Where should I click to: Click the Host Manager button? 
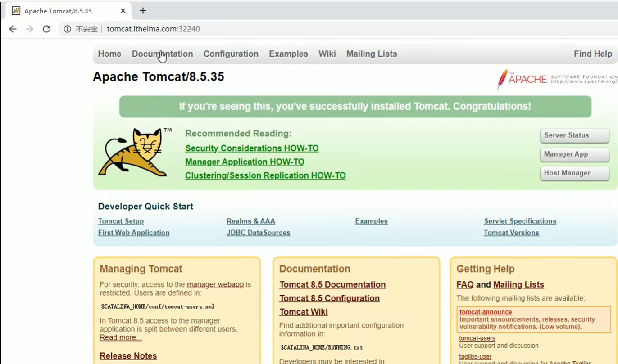tap(575, 173)
